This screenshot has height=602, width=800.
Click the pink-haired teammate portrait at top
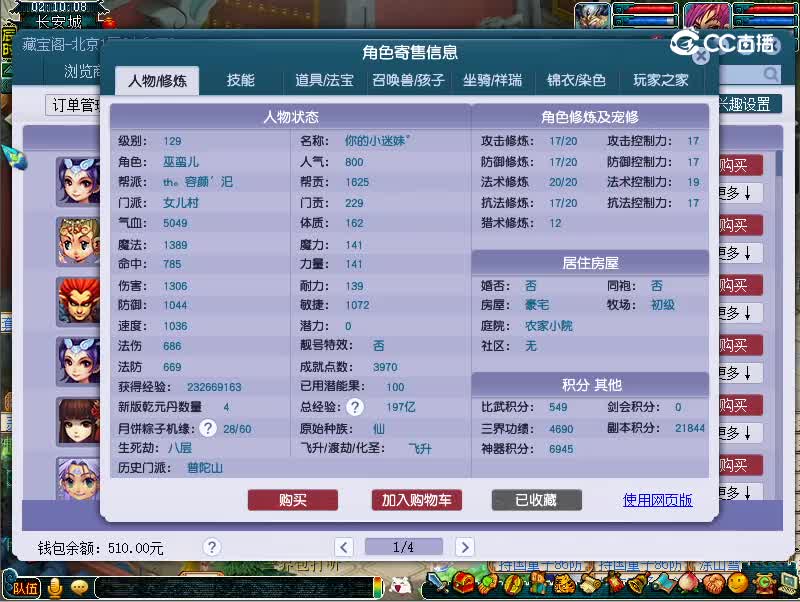(707, 15)
